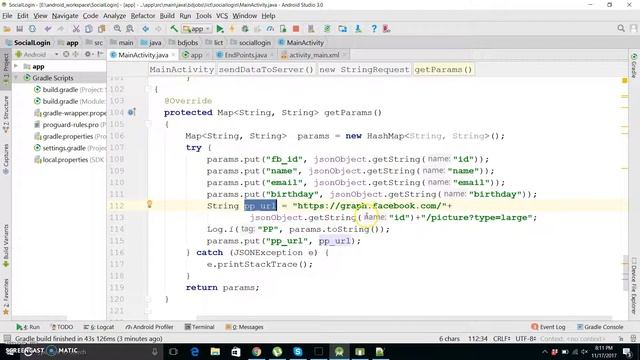
Task: Cut selection with scissors icon
Action: click(x=76, y=29)
